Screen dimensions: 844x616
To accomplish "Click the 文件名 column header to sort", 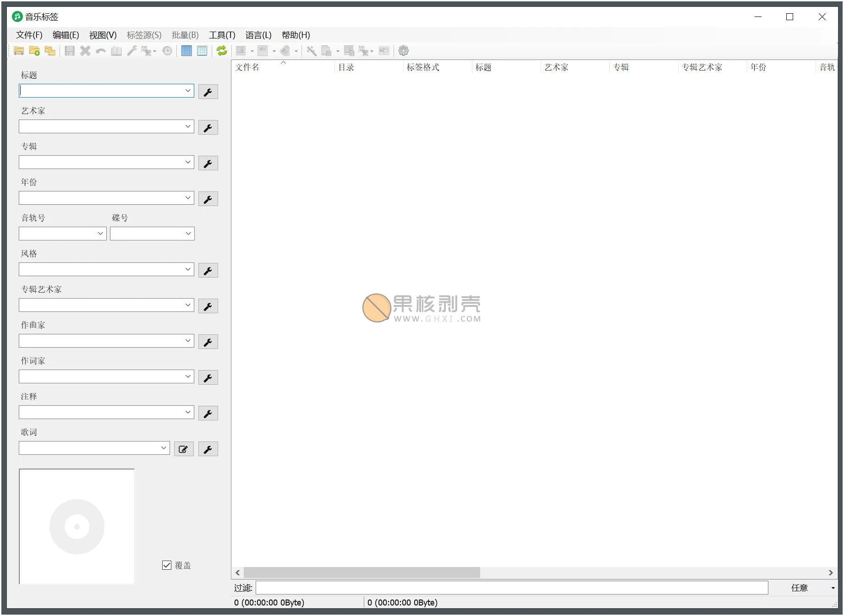I will tap(247, 67).
